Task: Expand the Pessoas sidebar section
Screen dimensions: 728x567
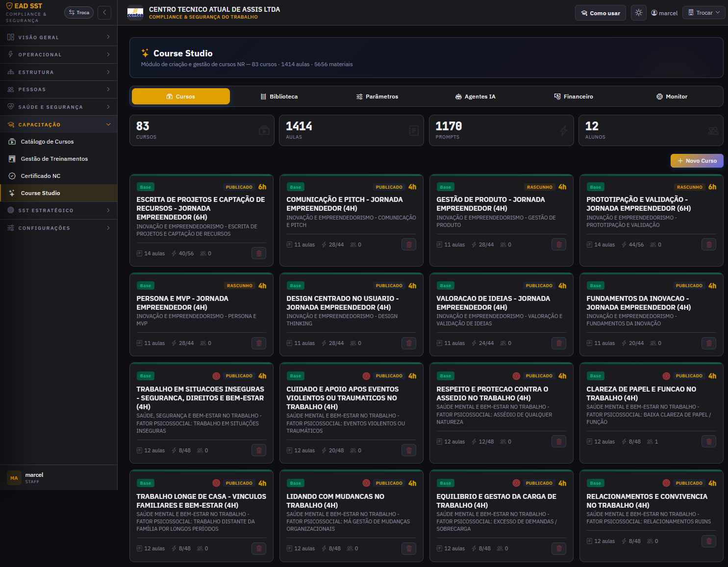Action: coord(58,89)
